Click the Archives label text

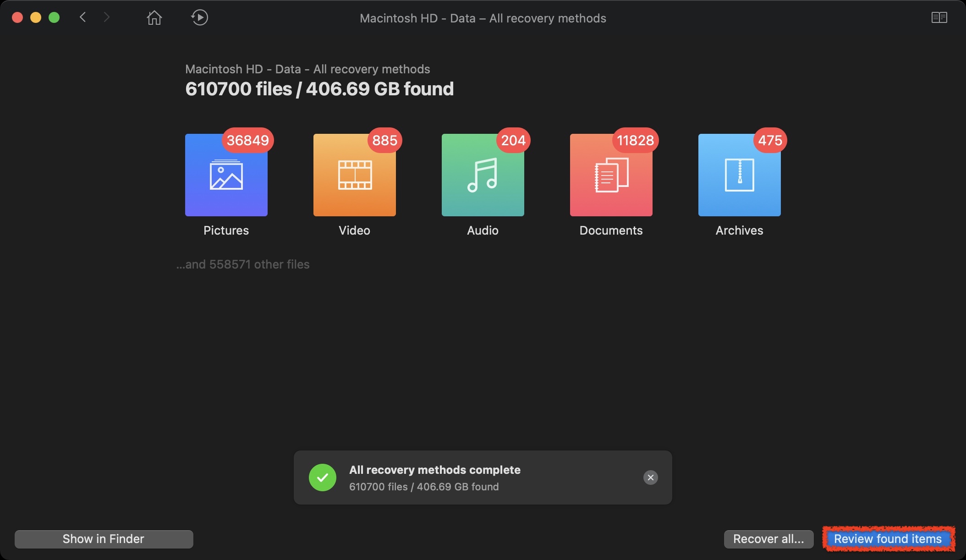740,231
